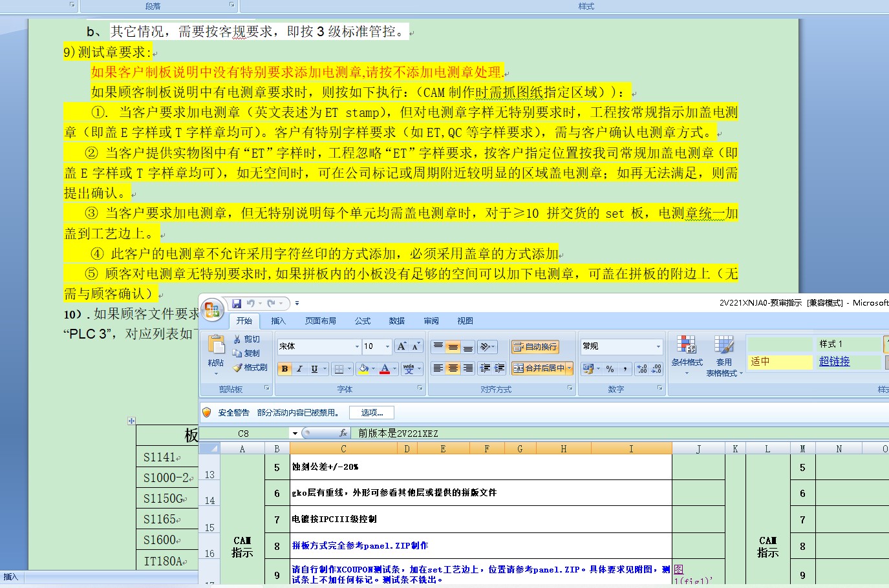
Task: Toggle Bold formatting in Excel
Action: [284, 368]
